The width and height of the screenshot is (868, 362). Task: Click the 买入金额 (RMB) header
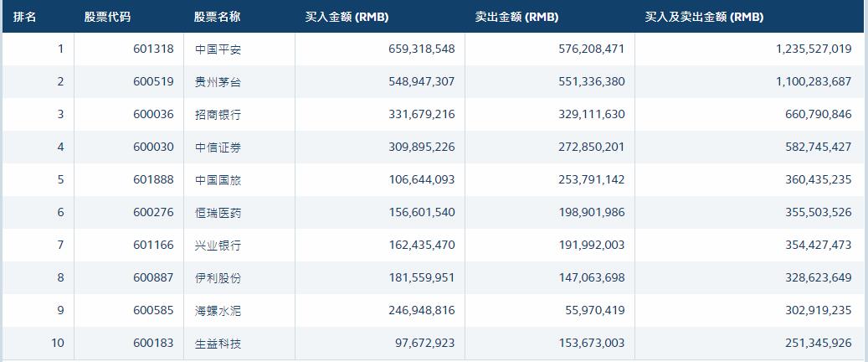347,17
